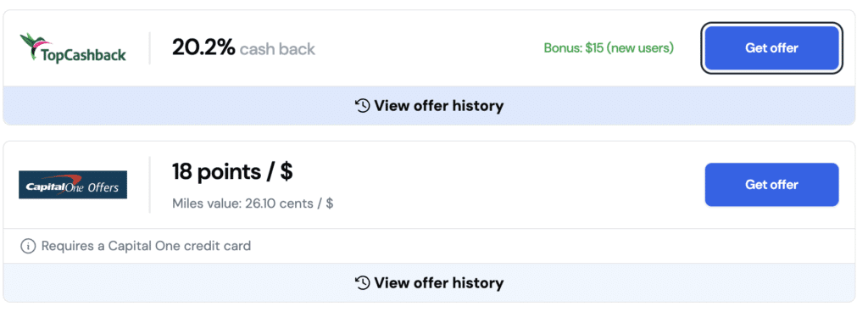Expand View offer history under Capital One
This screenshot has height=312, width=868.
coord(429,282)
